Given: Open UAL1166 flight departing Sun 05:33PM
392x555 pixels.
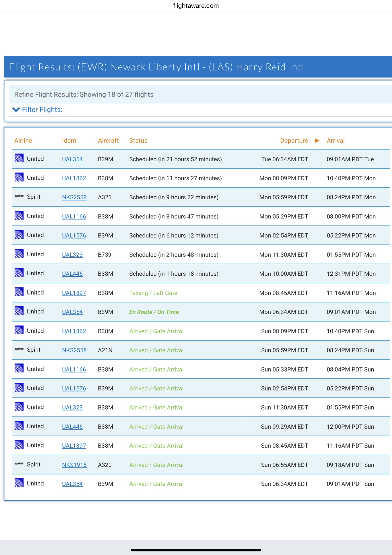Looking at the screenshot, I should (x=74, y=369).
